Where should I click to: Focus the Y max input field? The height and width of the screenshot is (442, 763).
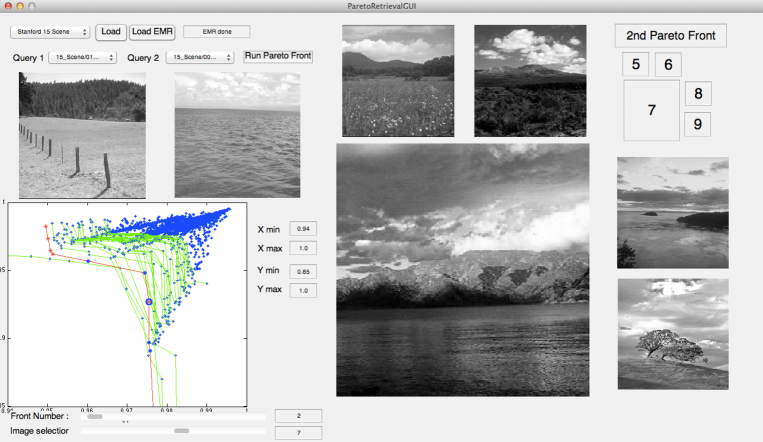point(302,290)
